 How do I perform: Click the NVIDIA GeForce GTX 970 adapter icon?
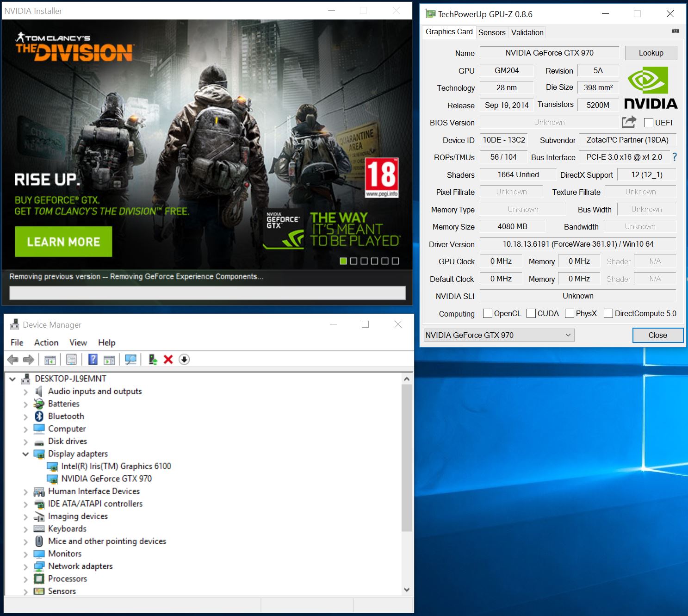pos(52,479)
